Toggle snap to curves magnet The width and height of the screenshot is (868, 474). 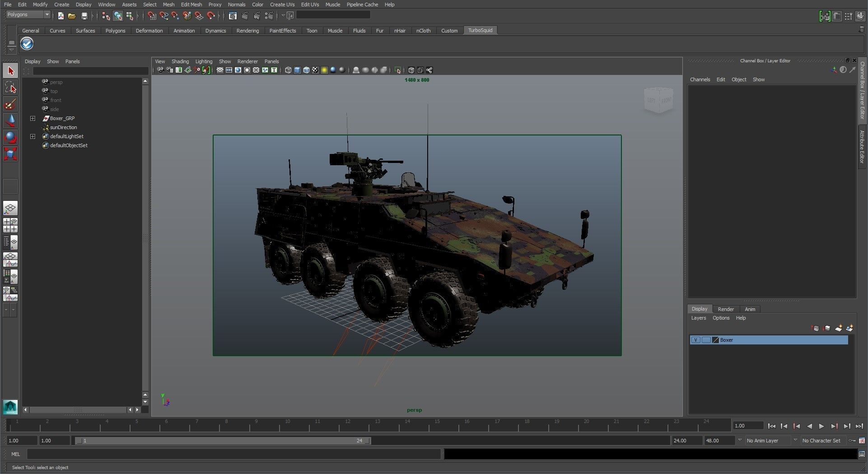pos(164,16)
